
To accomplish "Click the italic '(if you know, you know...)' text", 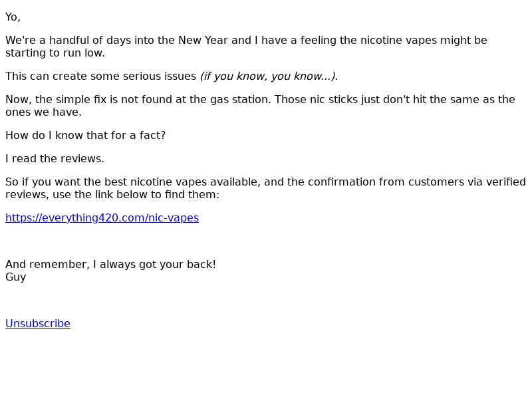I will click(x=269, y=76).
